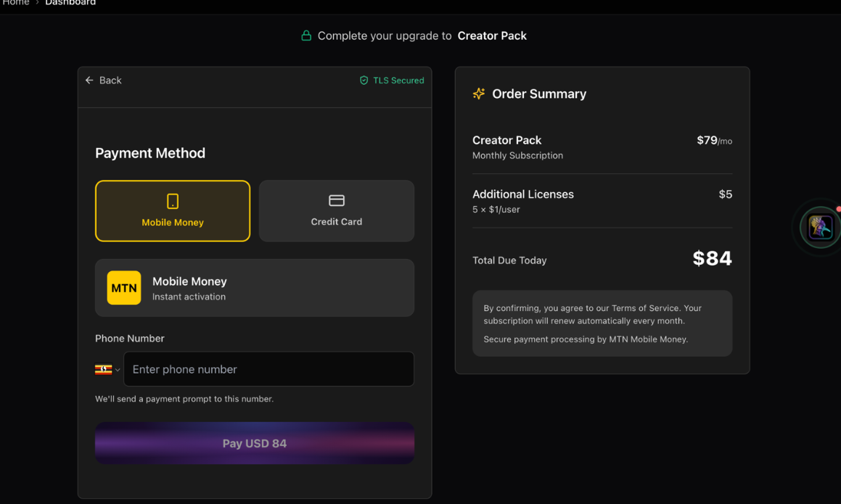This screenshot has height=504, width=841.
Task: Open Dashboard from the breadcrumb
Action: 70,3
